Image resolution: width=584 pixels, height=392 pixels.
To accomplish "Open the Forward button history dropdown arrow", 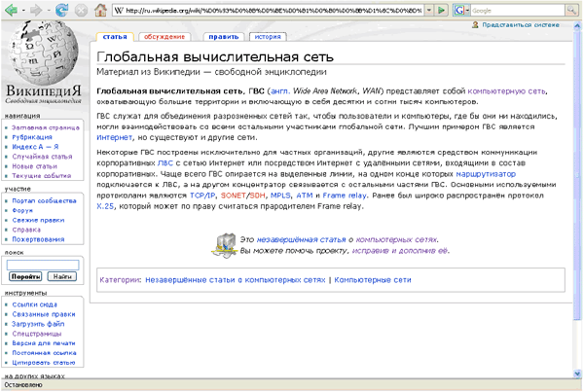I will 49,11.
